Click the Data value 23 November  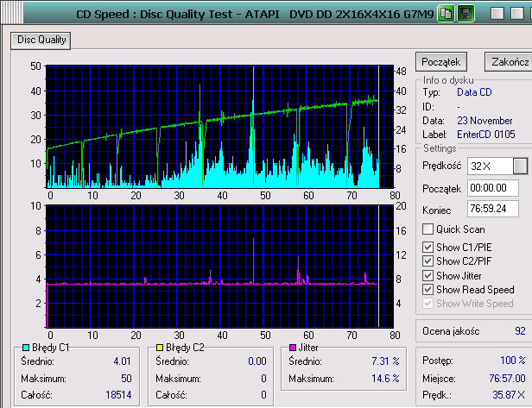[x=484, y=121]
